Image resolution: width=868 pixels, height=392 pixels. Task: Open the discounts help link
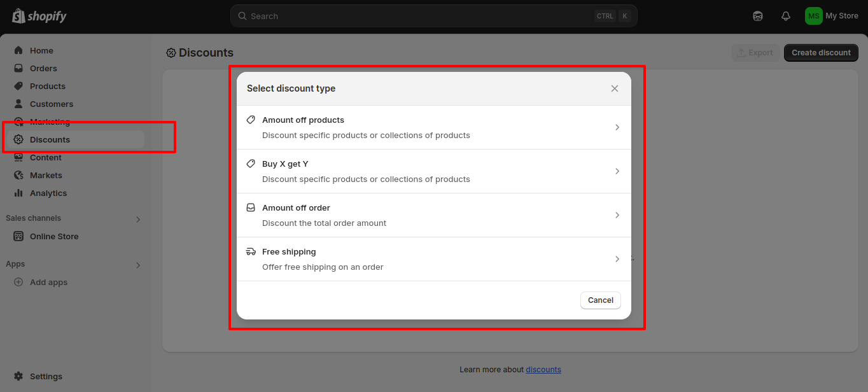(x=543, y=369)
